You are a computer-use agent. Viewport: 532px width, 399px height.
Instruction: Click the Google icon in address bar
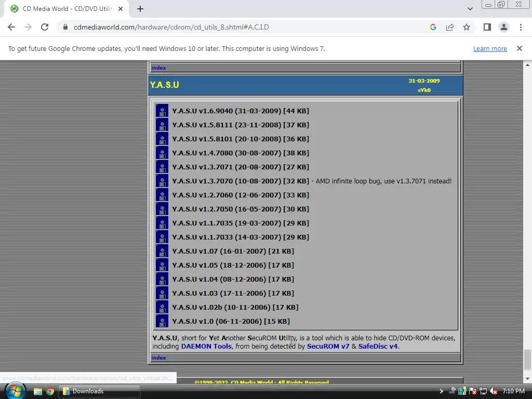(433, 27)
